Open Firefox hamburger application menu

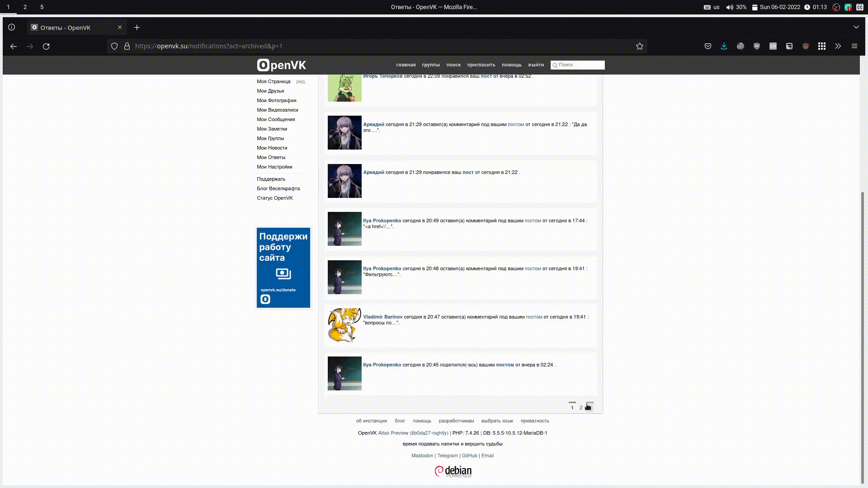pyautogui.click(x=854, y=46)
